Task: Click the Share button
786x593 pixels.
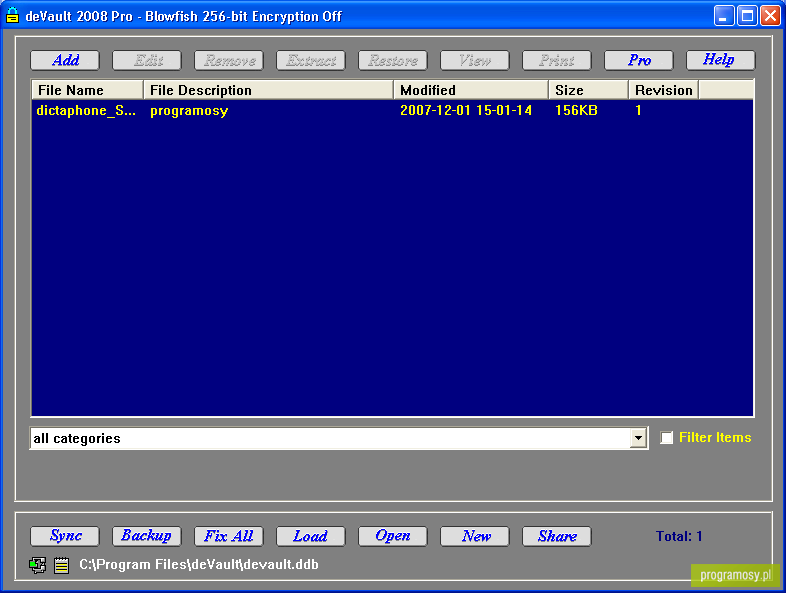Action: [557, 536]
